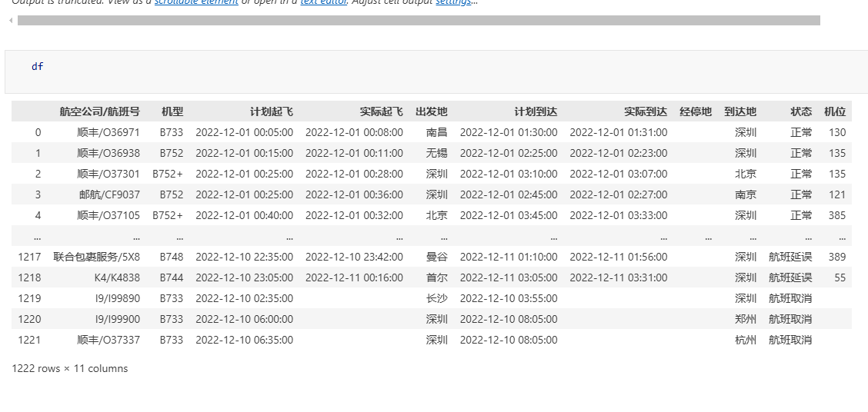Image resolution: width=868 pixels, height=412 pixels.
Task: Click B752+ in the 顺丰/O37301 row
Action: 168,174
